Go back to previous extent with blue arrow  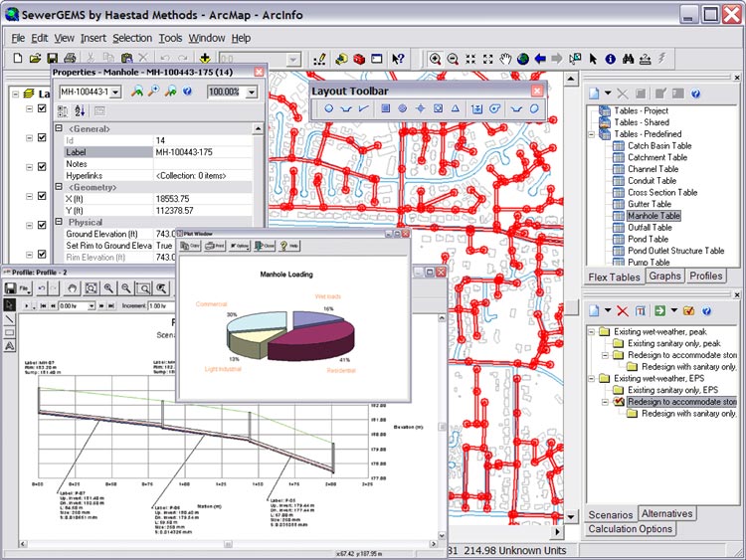[540, 59]
